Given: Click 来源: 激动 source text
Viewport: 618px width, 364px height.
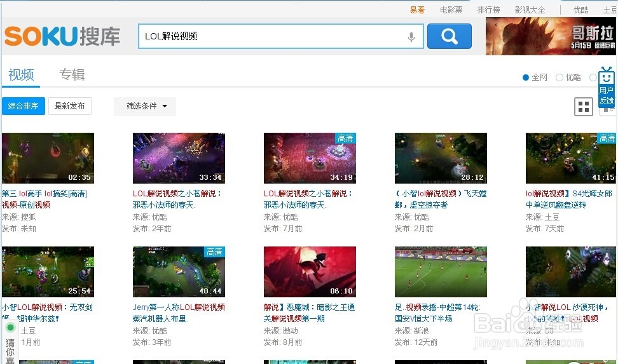Looking at the screenshot, I should [280, 331].
